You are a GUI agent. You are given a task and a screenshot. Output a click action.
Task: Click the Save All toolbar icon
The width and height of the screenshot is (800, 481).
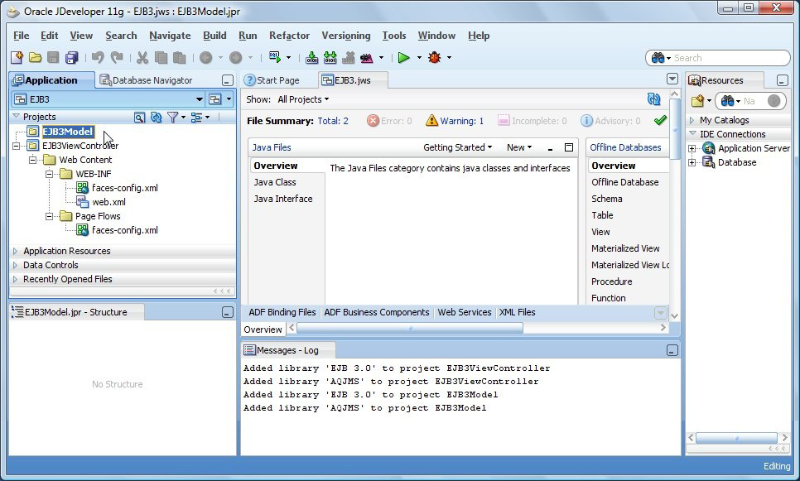[x=71, y=58]
